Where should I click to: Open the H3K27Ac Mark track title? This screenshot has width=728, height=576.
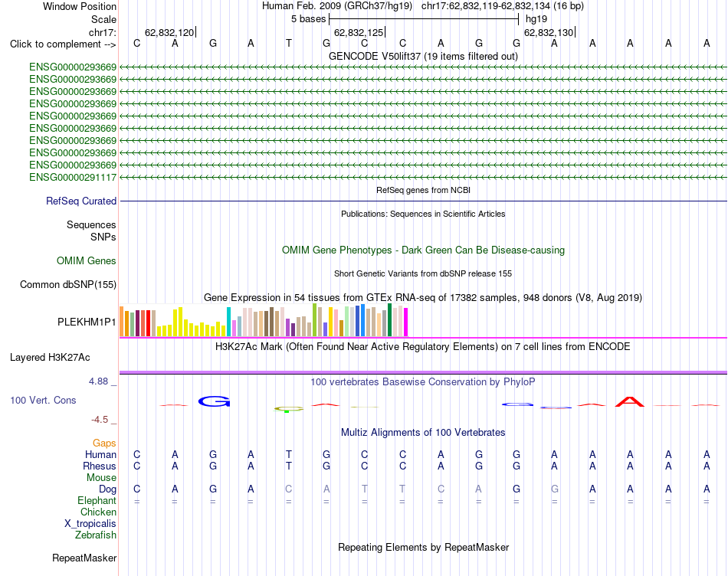pos(423,347)
